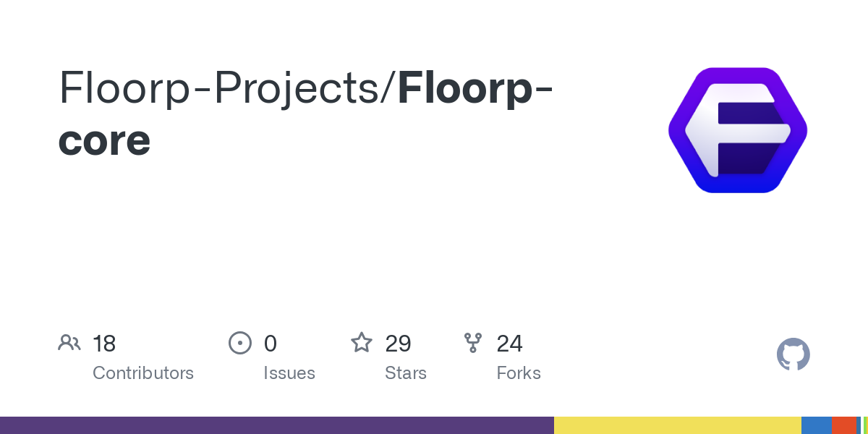This screenshot has height=434, width=868.
Task: Open the Floorp-Projects organization name
Action: pyautogui.click(x=225, y=88)
